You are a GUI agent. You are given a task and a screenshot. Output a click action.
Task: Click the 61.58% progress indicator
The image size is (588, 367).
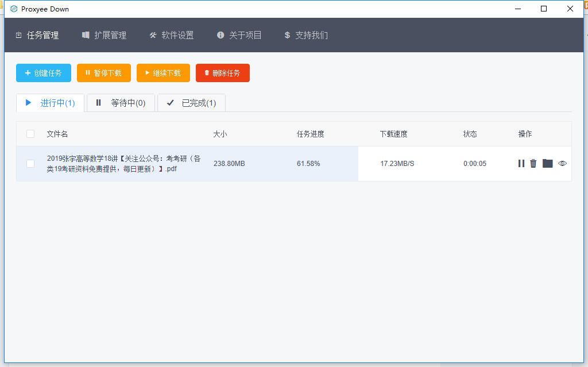click(x=308, y=164)
